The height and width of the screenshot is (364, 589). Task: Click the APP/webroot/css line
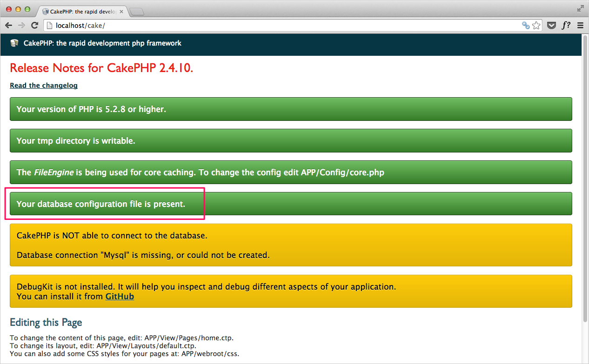124,354
